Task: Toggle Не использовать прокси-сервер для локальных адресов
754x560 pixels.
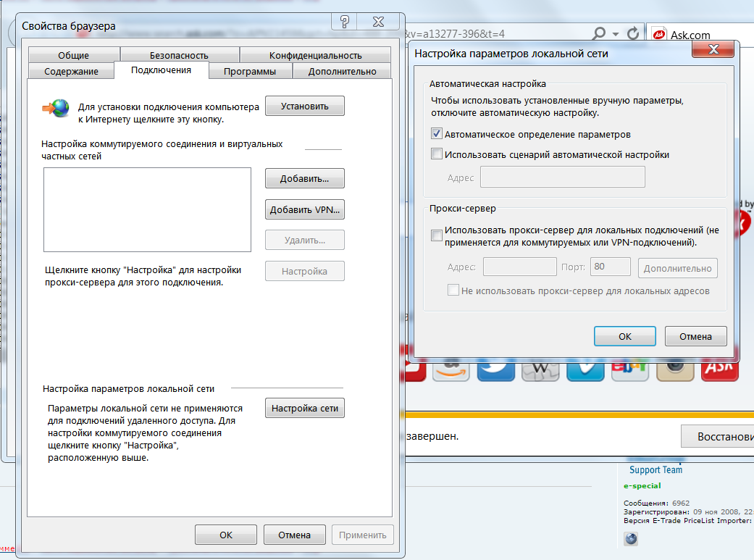Action: pyautogui.click(x=453, y=290)
